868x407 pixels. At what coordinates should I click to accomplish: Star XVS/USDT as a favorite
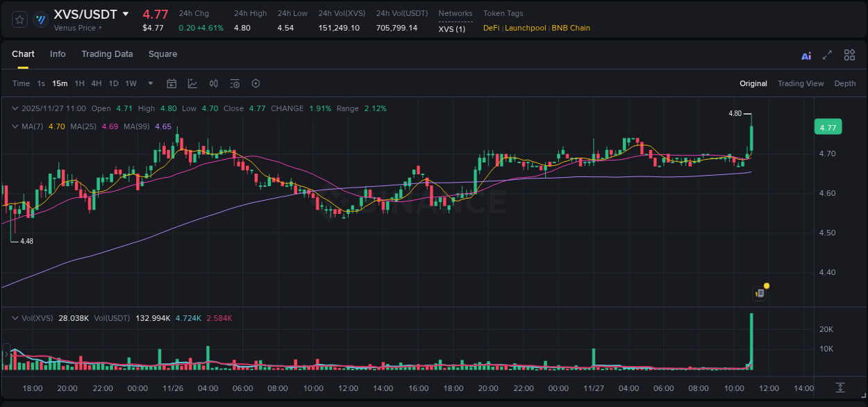point(19,19)
